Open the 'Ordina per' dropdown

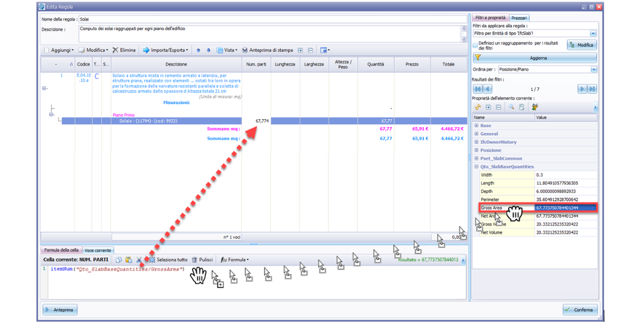pyautogui.click(x=593, y=70)
